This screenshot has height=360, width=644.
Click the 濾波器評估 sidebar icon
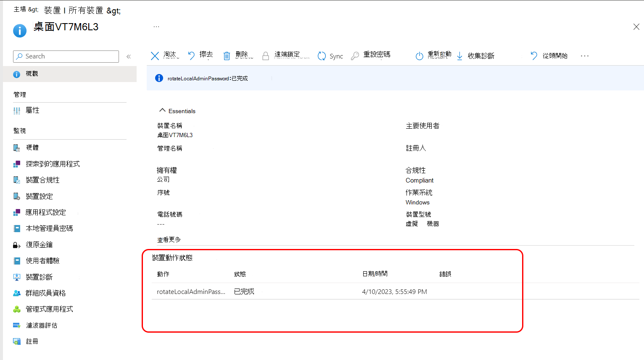tap(17, 326)
